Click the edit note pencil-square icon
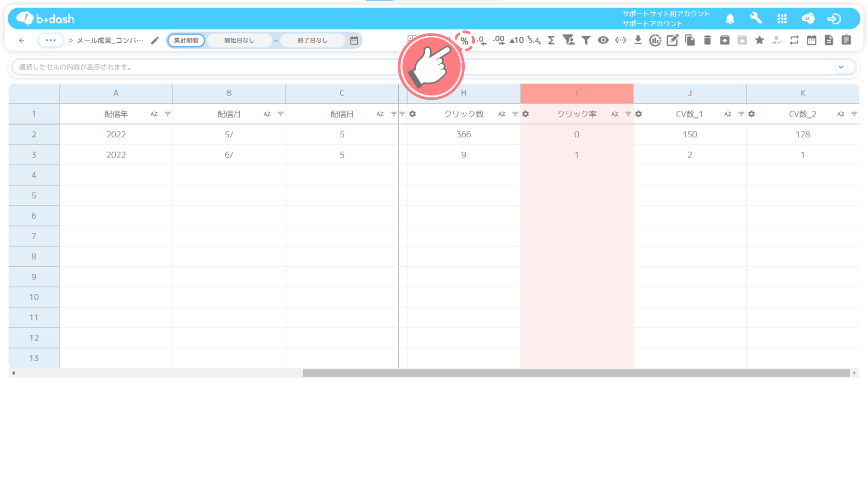This screenshot has height=488, width=868. tap(672, 40)
